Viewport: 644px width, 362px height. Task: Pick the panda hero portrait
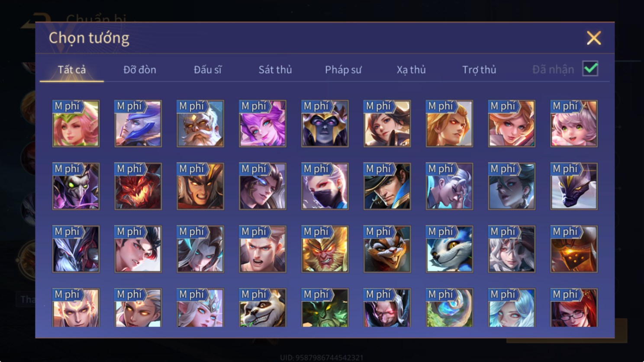click(x=263, y=308)
